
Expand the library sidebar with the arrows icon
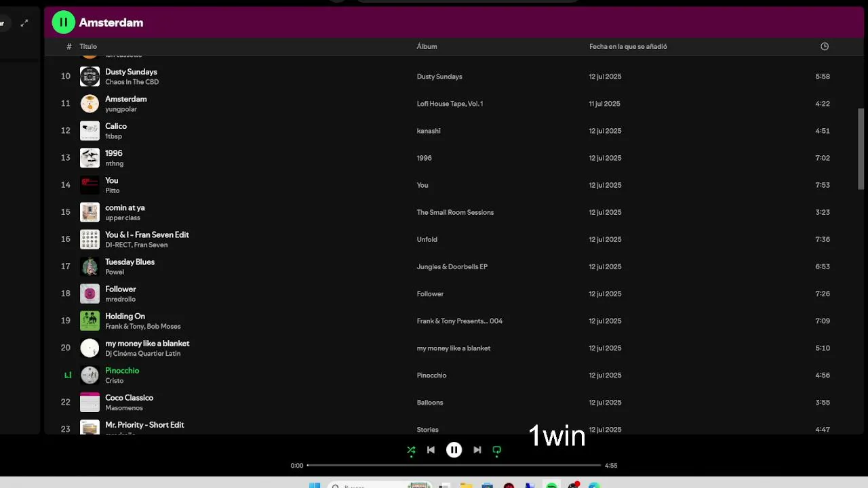click(24, 23)
